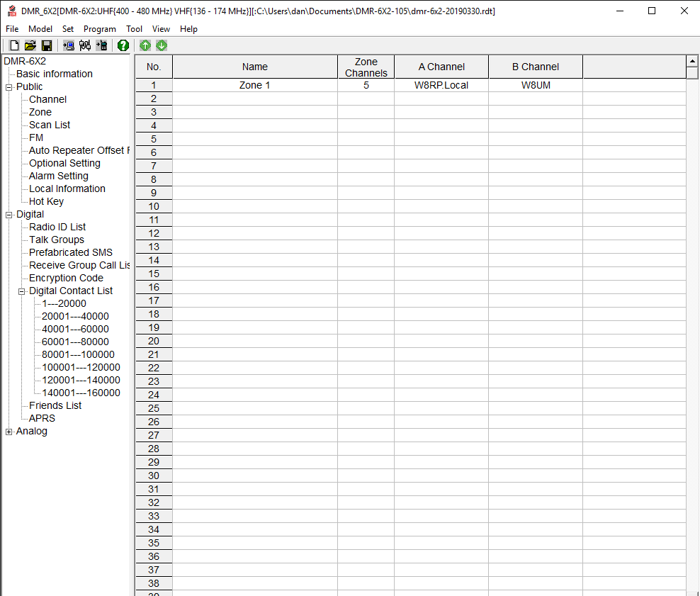Click the green move up arrow icon
Screen dimensions: 700x596
click(x=145, y=45)
